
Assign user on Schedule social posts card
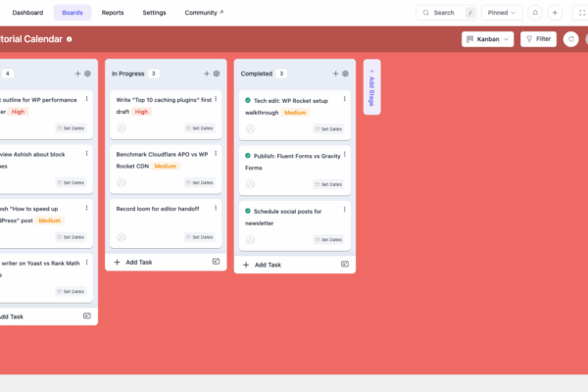(251, 240)
